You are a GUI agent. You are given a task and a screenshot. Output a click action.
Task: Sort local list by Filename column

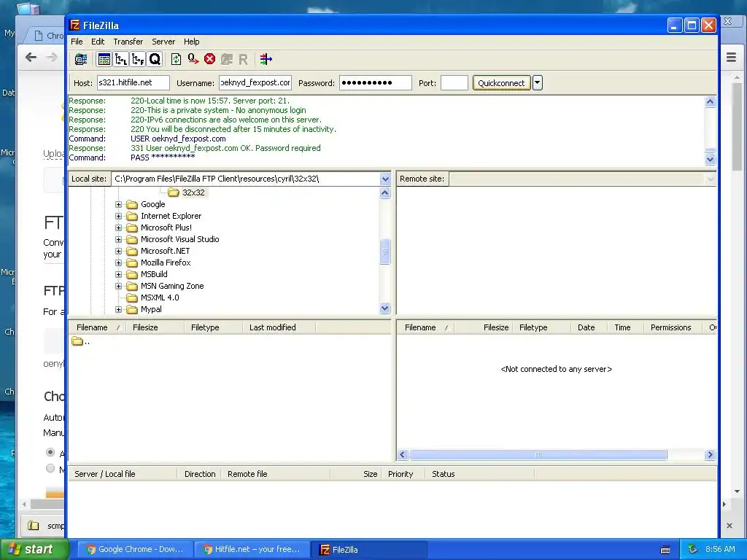click(98, 327)
